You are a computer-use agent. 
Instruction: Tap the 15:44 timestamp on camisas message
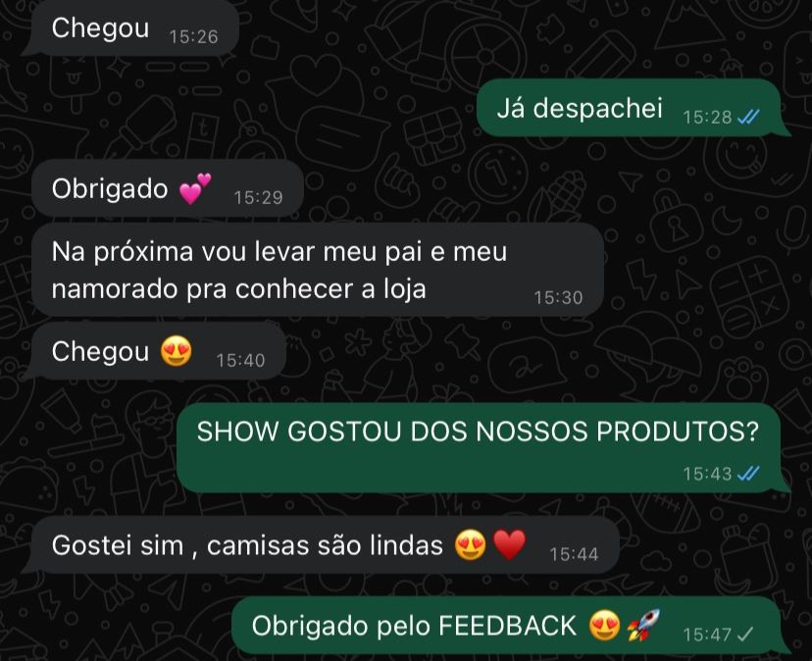[x=574, y=554]
